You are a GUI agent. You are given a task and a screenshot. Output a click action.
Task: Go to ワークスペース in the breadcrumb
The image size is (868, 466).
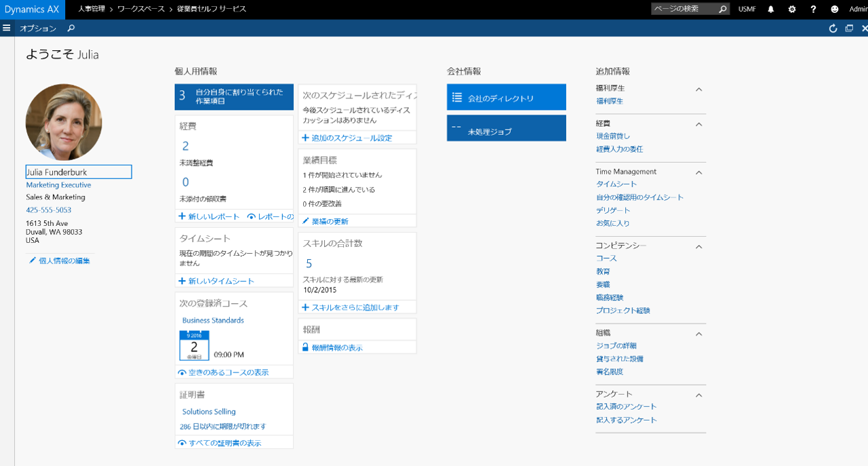click(x=140, y=9)
